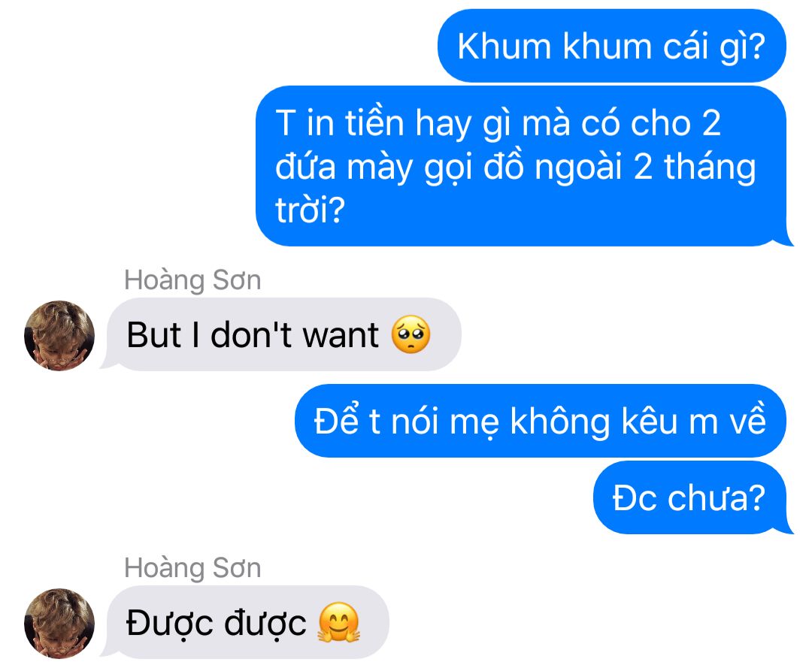812x668 pixels.
Task: Open Hoàng Sơn name above "Được được"
Action: click(x=192, y=567)
